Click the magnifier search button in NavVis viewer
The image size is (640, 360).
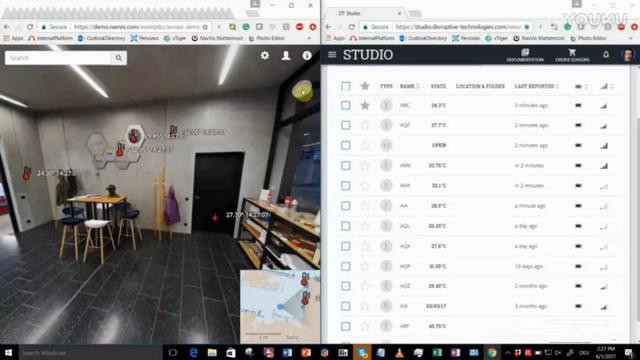(119, 58)
